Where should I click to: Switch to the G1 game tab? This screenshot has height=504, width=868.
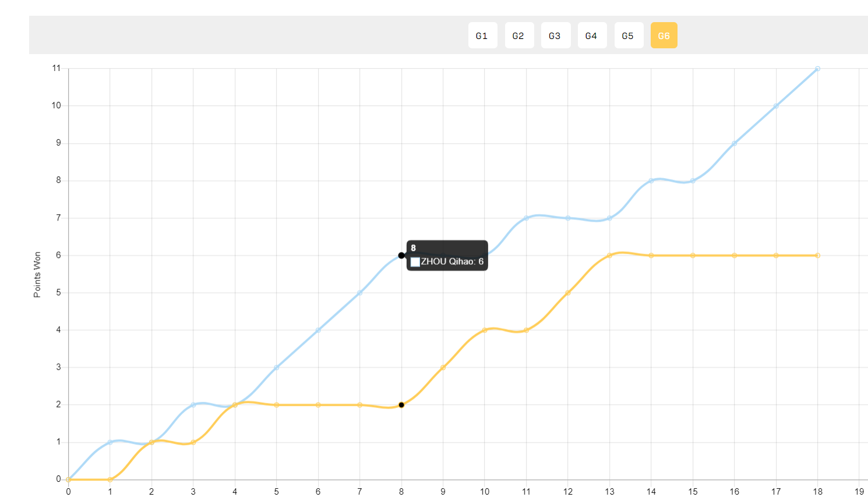point(482,36)
